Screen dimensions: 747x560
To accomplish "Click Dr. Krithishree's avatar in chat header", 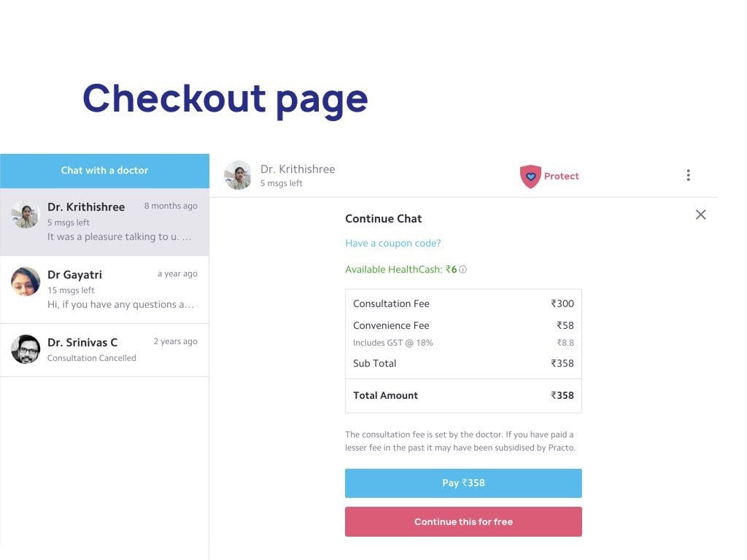I will point(237,175).
